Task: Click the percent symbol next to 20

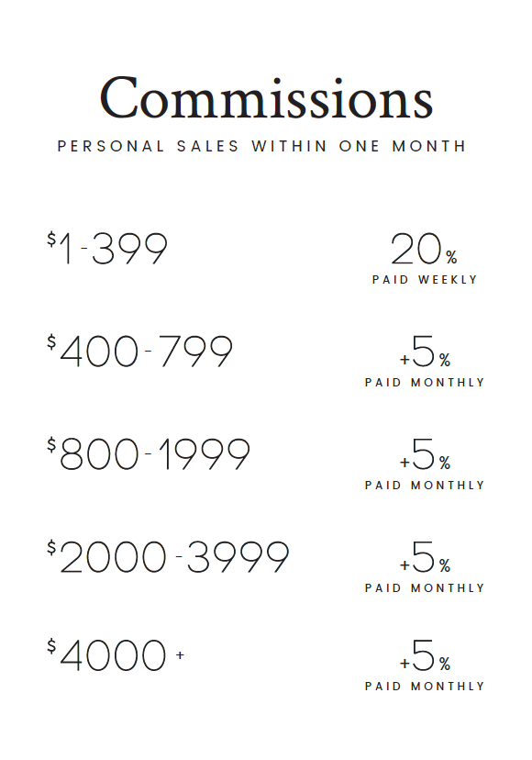Action: point(451,257)
